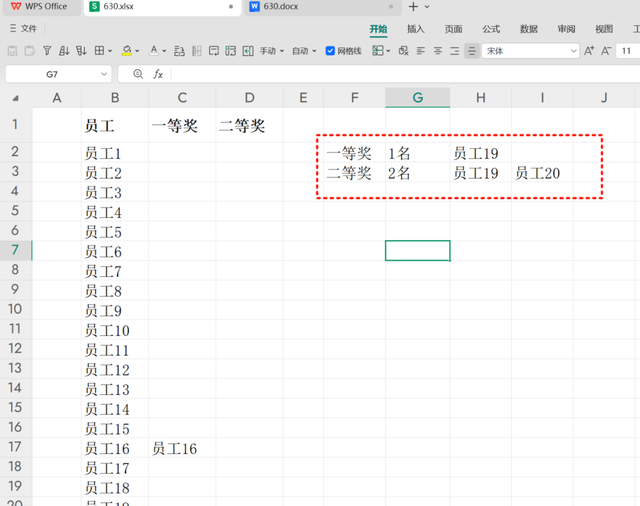
Task: Open the fill color dropdown arrow
Action: click(137, 51)
